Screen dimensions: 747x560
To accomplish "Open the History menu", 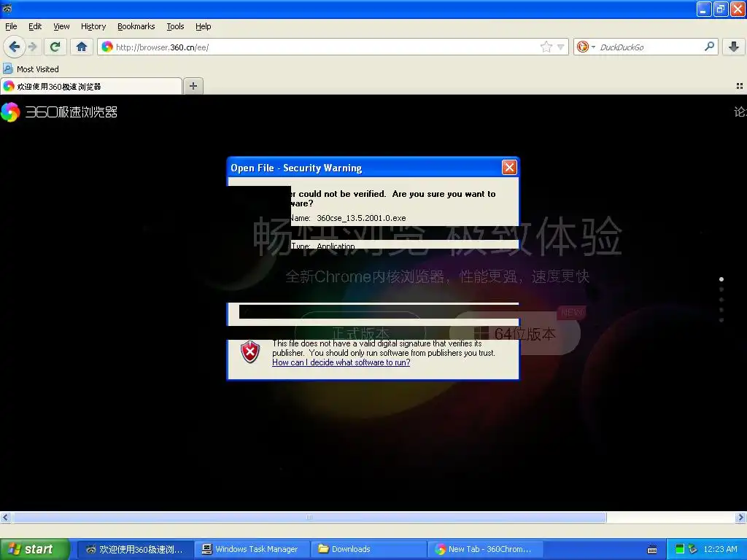I will click(x=93, y=26).
